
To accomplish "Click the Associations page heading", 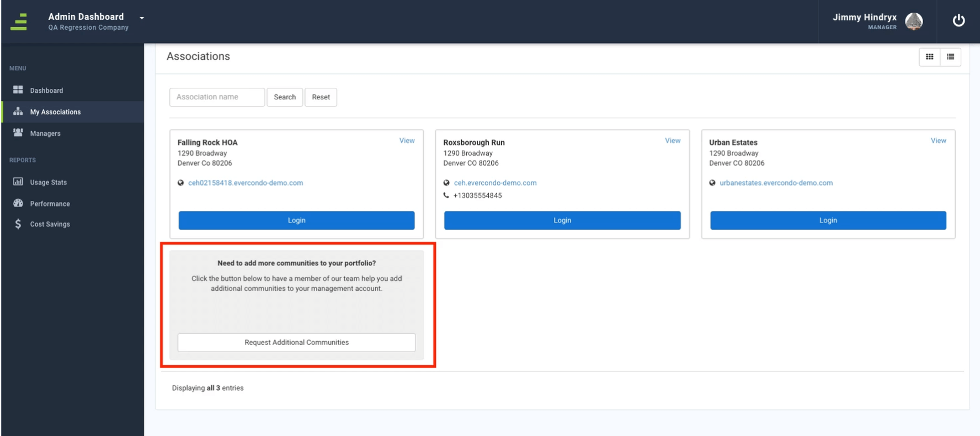I will (x=198, y=56).
